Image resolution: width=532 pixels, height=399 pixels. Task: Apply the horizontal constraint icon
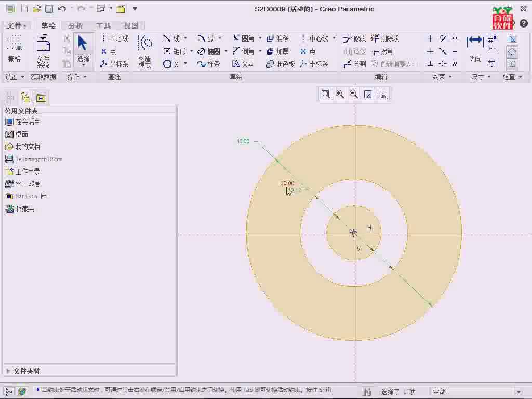[x=430, y=51]
